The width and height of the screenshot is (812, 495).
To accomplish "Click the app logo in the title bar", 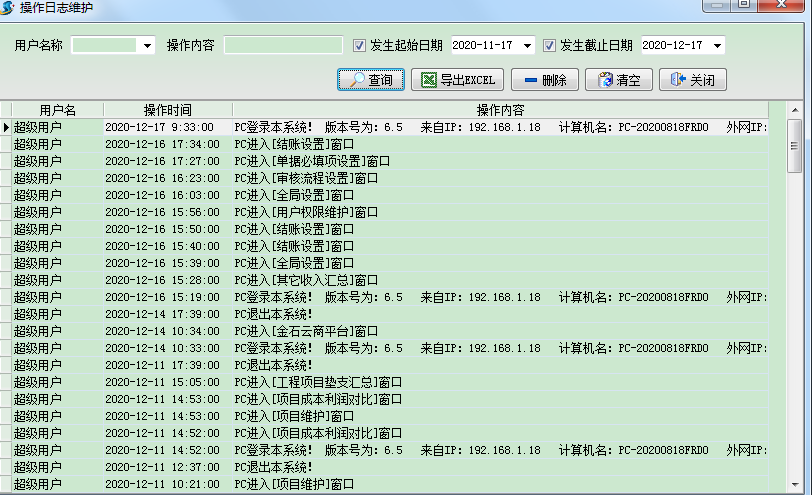I will coord(9,8).
